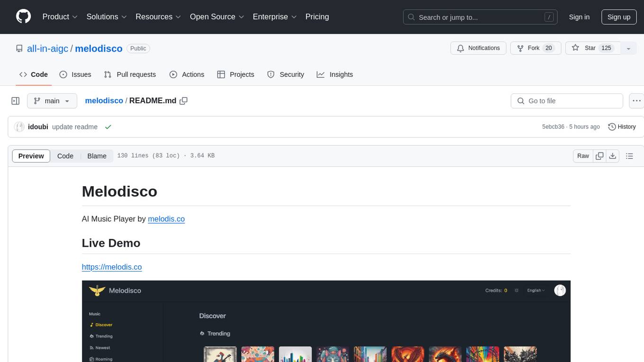Screen dimensions: 644x362
Task: Open the file History
Action: pos(622,127)
